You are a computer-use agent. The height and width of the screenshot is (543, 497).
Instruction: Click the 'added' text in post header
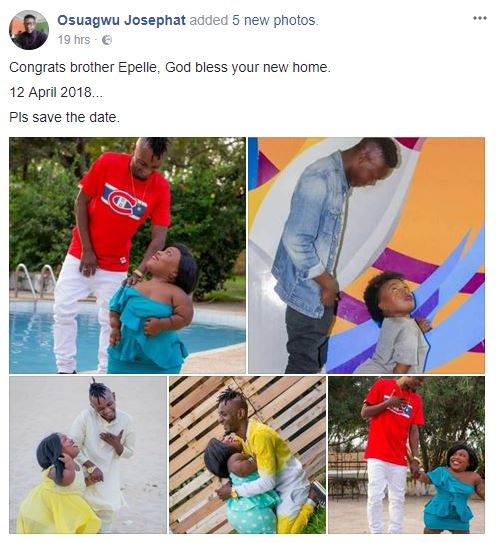[x=209, y=20]
